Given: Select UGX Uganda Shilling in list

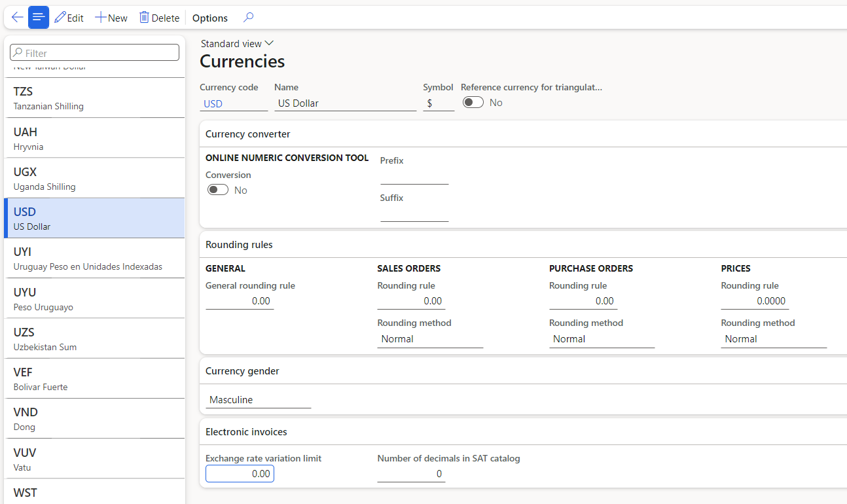Looking at the screenshot, I should tap(94, 178).
